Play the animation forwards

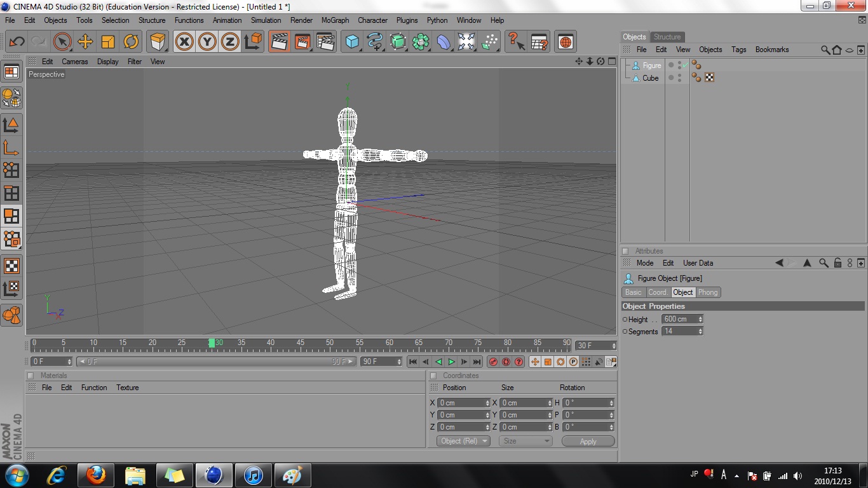451,362
